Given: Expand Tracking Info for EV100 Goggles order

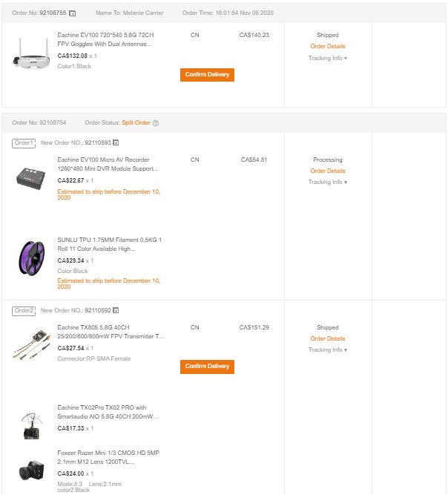Looking at the screenshot, I should pos(328,58).
